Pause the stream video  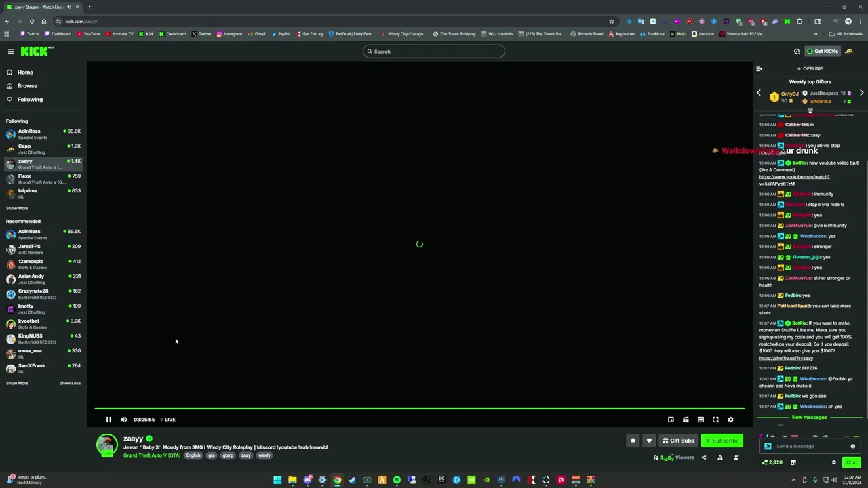pyautogui.click(x=108, y=420)
